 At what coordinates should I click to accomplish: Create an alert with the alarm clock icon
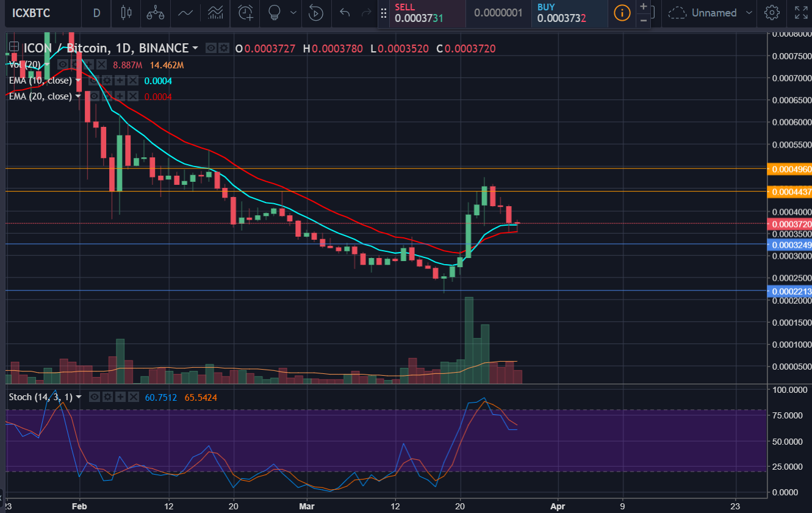[x=246, y=12]
